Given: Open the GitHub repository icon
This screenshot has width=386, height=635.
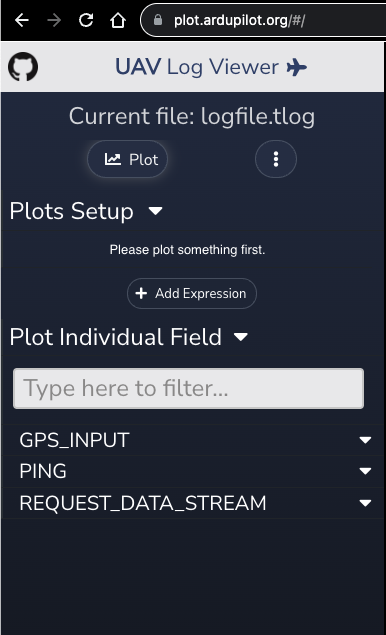Looking at the screenshot, I should [23, 67].
